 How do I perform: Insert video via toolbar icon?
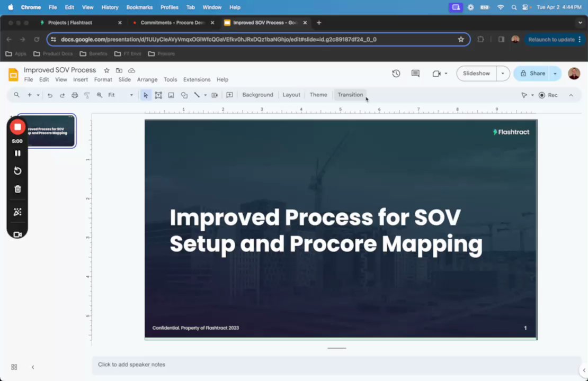tap(215, 95)
